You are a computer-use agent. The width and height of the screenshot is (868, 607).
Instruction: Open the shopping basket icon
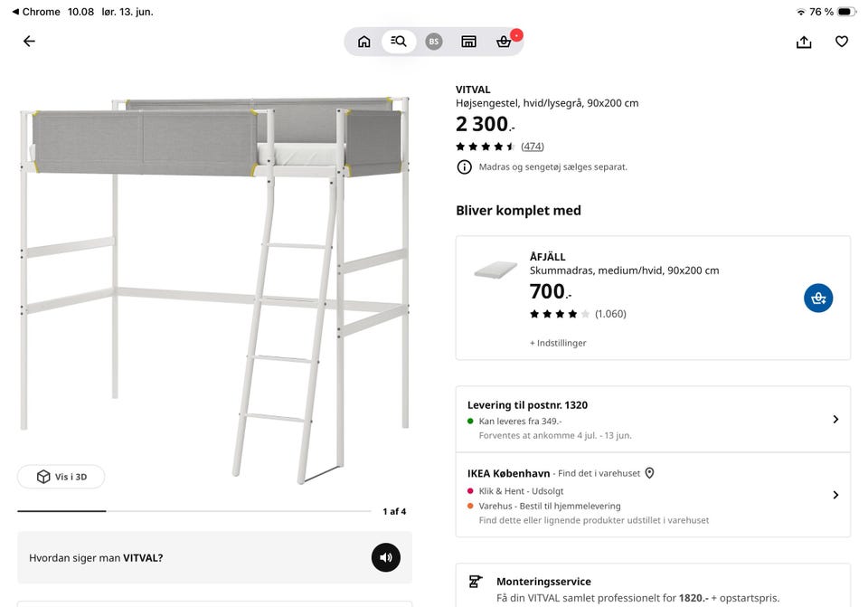click(504, 42)
